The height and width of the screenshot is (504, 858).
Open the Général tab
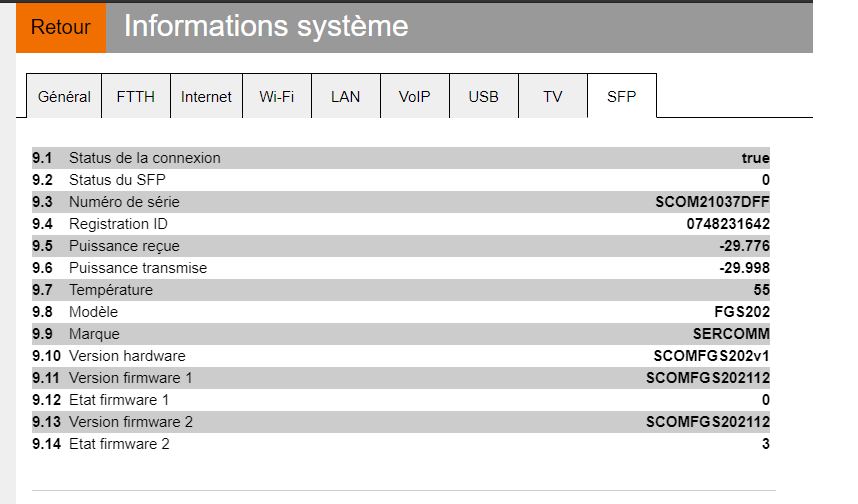64,97
